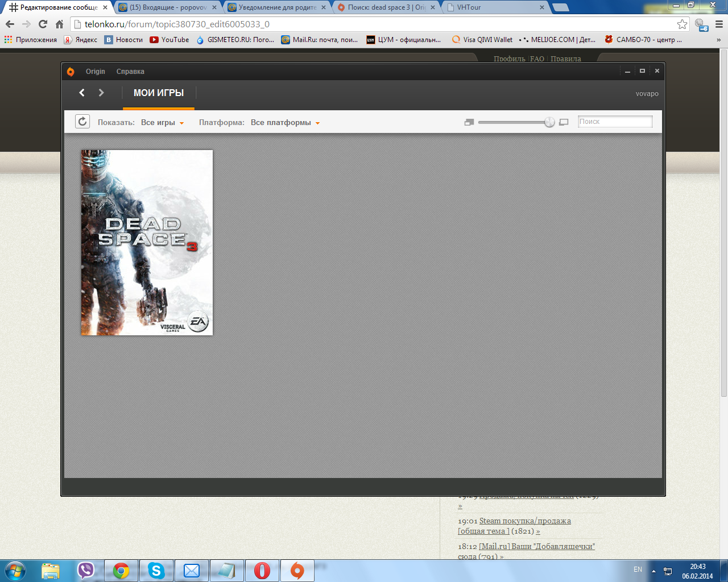Select the МОИ ИГРЫ tab
728x582 pixels.
click(159, 93)
